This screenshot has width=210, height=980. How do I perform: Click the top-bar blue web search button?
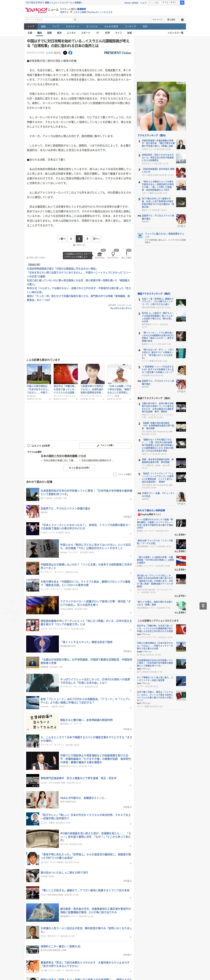tap(182, 3)
